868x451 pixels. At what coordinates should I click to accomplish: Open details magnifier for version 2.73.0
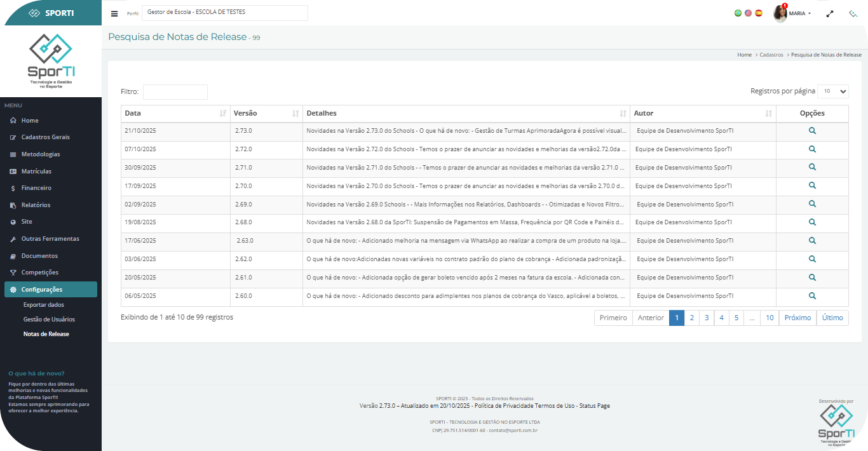(x=812, y=131)
